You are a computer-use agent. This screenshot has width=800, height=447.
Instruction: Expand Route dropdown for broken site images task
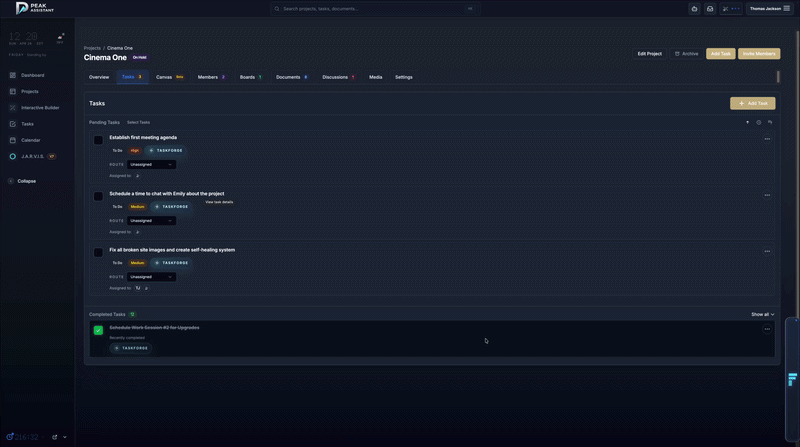151,277
